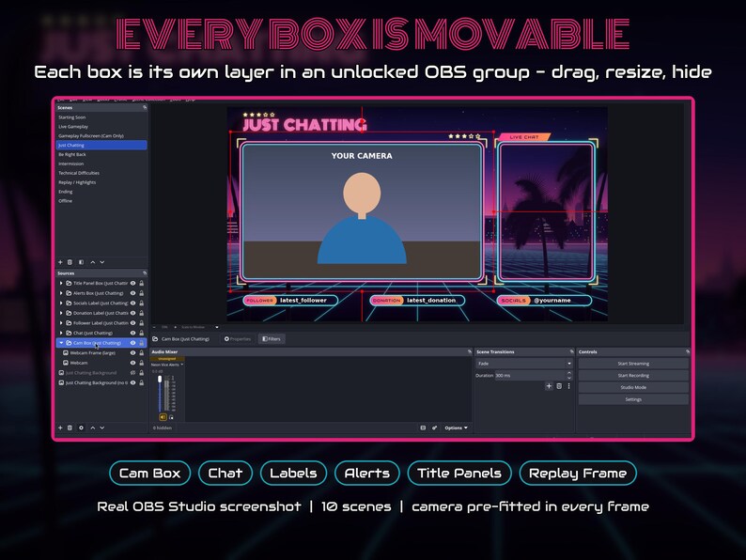Click lock icon on Title Panel Box source
746x560 pixels.
click(x=141, y=283)
